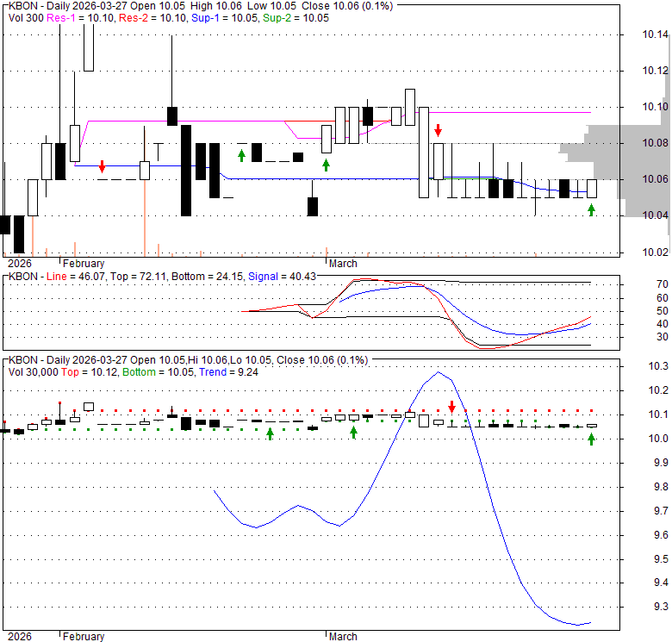Click 'March' on the top chart's date axis
This screenshot has height=642, width=672.
point(343,264)
